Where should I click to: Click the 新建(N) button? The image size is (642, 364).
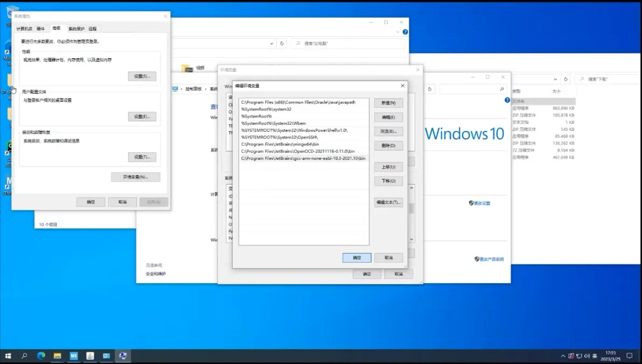(388, 103)
